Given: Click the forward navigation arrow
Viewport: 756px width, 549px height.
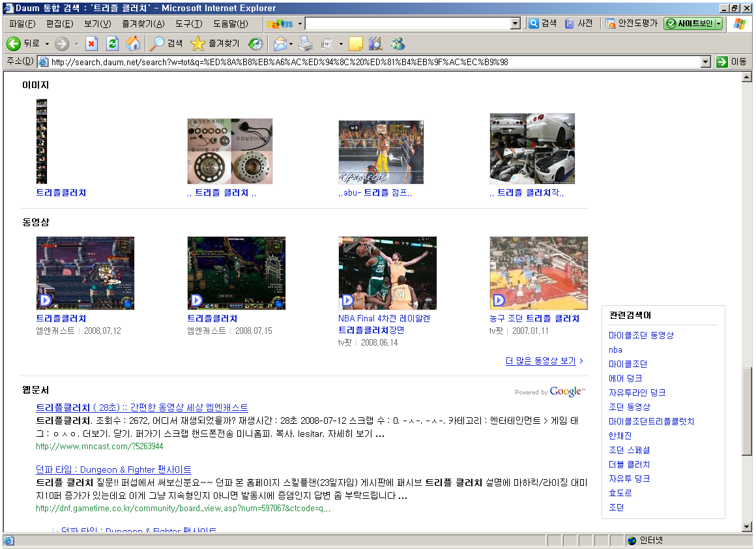Looking at the screenshot, I should coord(62,44).
